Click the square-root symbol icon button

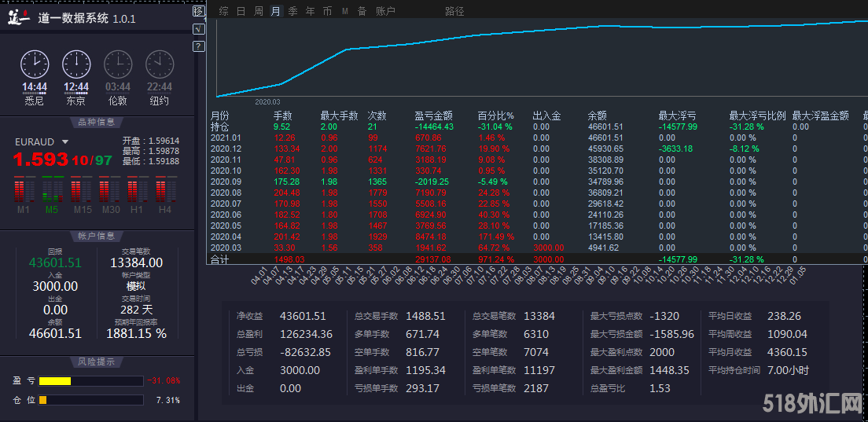tap(198, 29)
